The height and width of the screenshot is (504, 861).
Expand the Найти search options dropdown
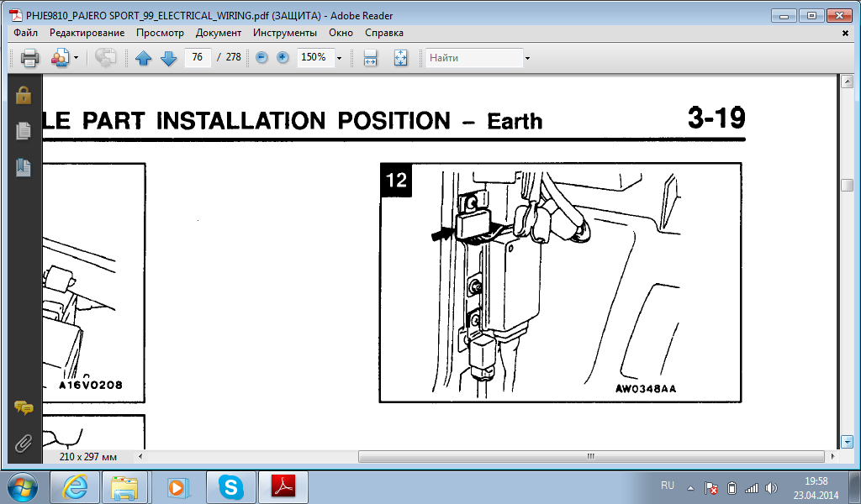pyautogui.click(x=527, y=58)
